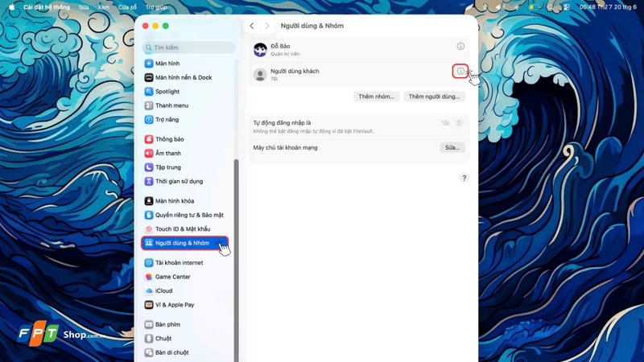Open Spotlight search in menu bar

tap(550, 7)
